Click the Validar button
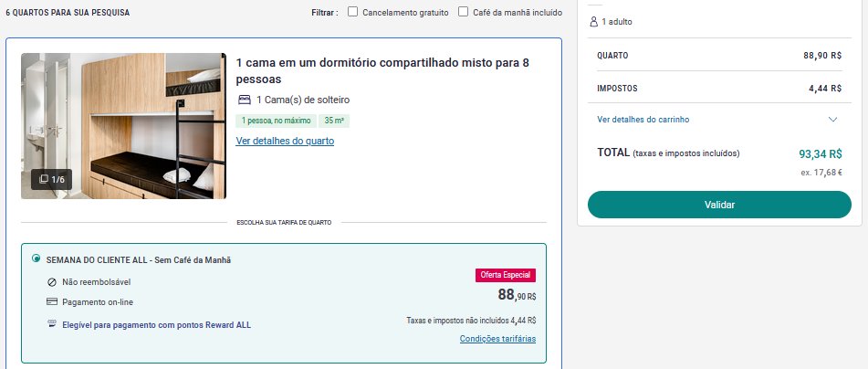Viewport: 868px width, 369px height. tap(719, 205)
